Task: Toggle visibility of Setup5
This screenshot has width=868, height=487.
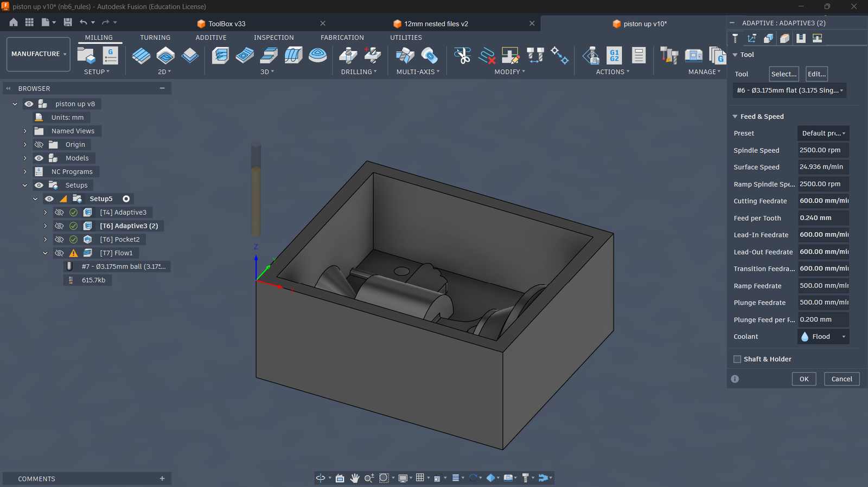Action: pos(49,198)
